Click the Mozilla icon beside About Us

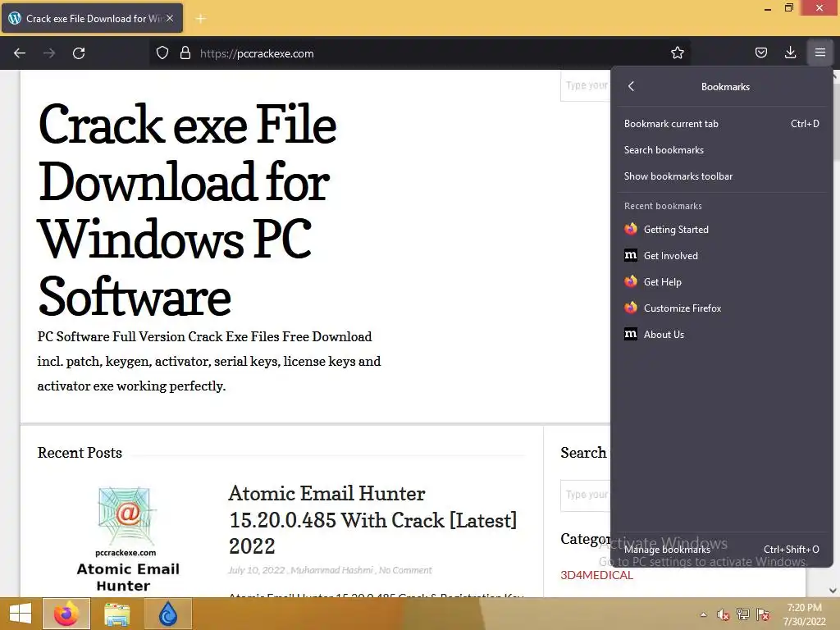pos(631,335)
